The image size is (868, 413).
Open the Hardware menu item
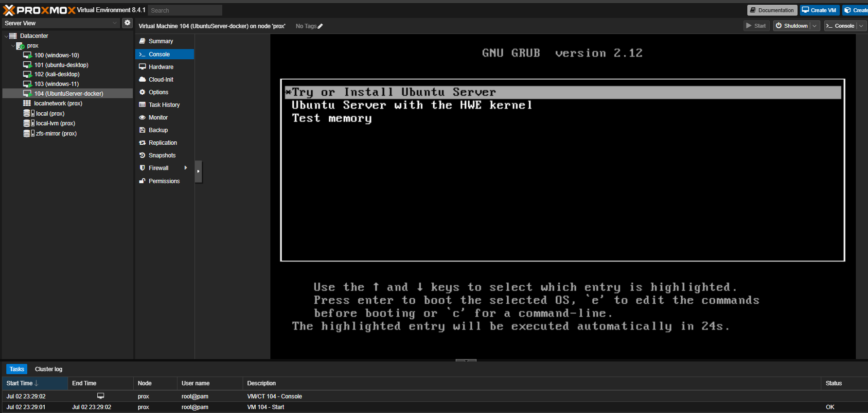164,67
